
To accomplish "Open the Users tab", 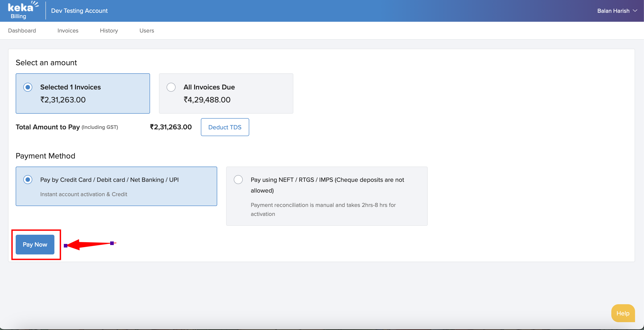I will click(146, 30).
